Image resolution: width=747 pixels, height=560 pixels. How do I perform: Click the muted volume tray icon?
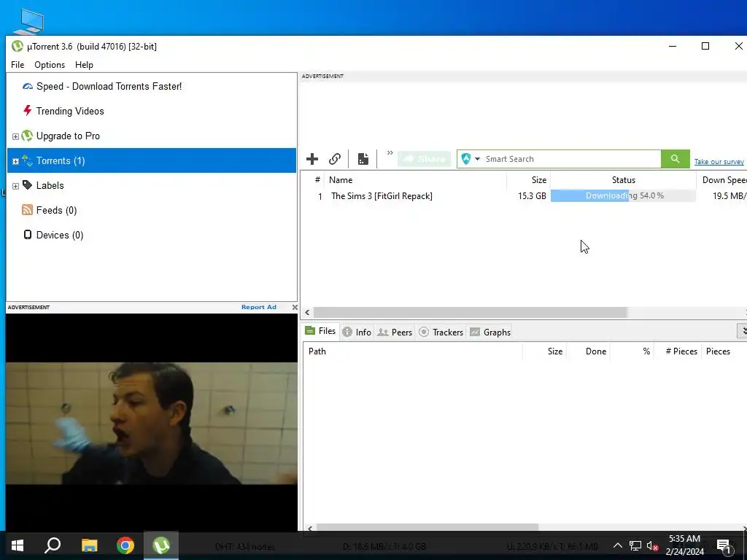(652, 545)
